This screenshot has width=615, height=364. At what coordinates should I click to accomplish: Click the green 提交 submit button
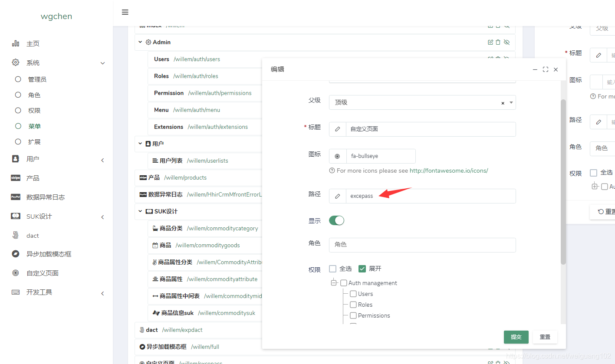tap(516, 337)
